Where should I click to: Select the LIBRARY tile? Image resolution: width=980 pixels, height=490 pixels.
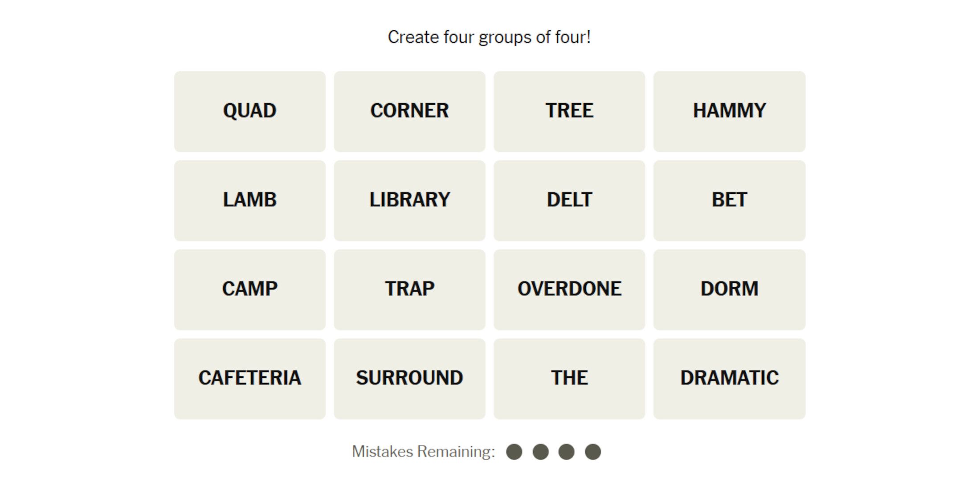click(x=409, y=200)
